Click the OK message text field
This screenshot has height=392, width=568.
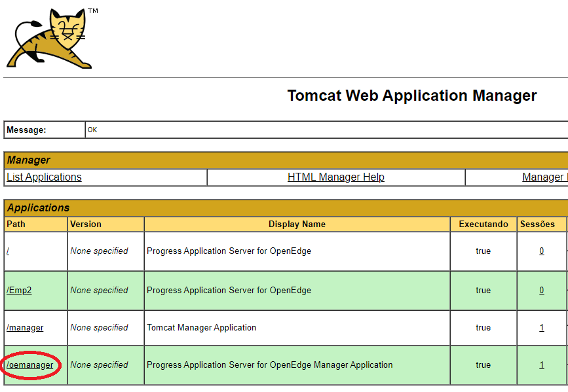click(x=327, y=130)
